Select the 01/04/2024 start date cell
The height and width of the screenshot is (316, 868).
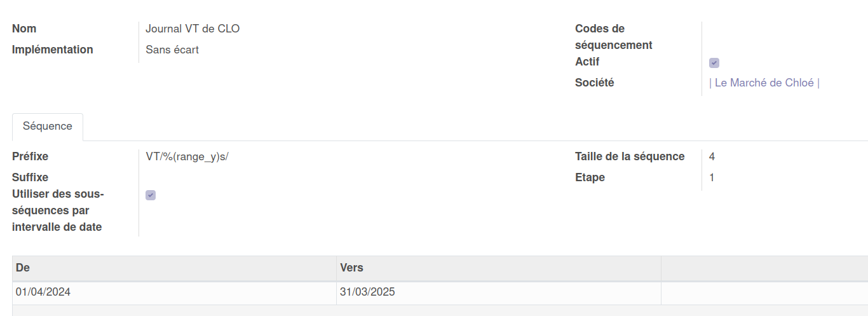(43, 292)
